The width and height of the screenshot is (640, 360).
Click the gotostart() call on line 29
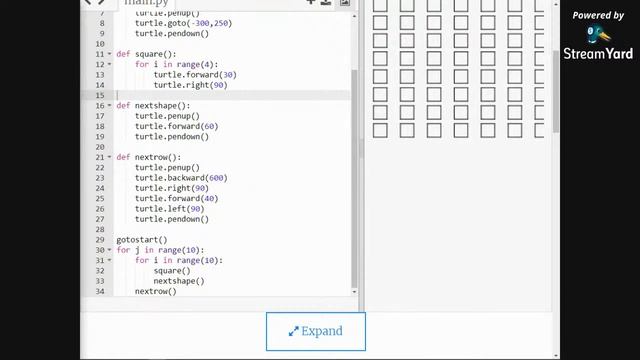click(x=142, y=240)
